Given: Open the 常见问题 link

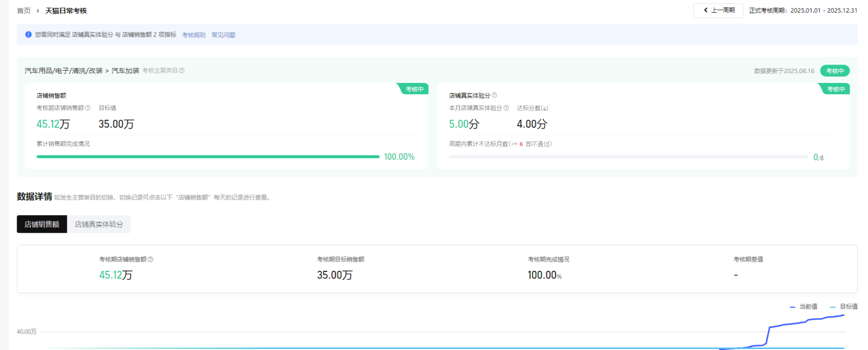Looking at the screenshot, I should [x=223, y=35].
